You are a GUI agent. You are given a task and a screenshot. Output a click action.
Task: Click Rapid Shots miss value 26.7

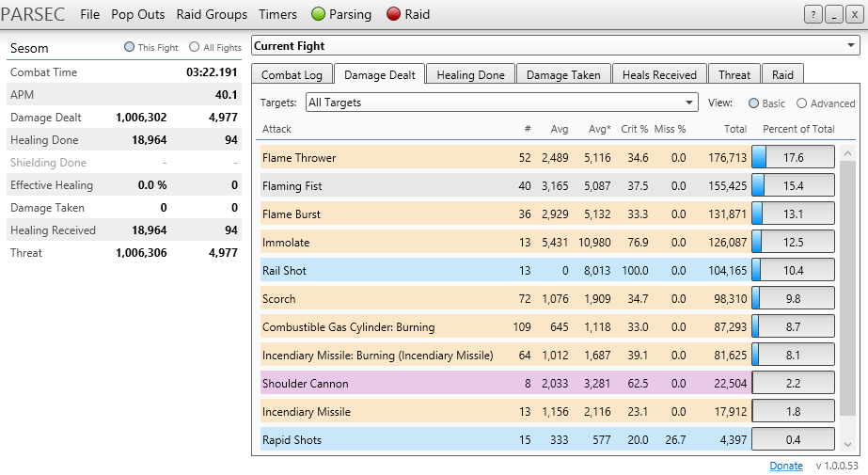675,440
